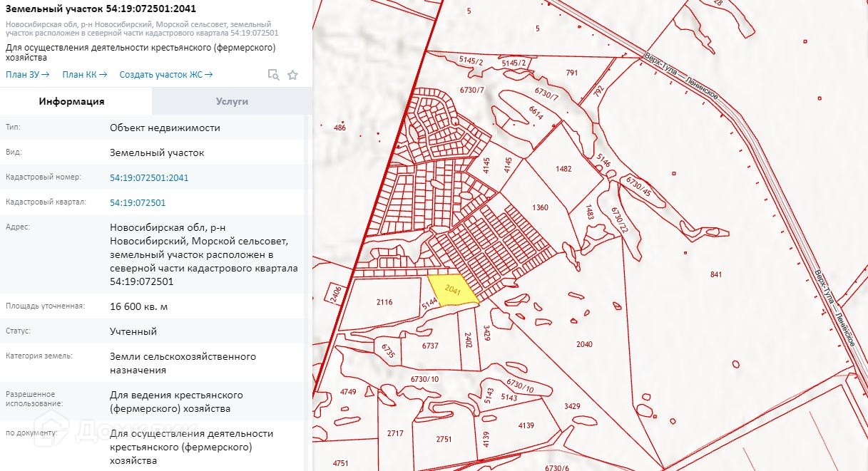Click Создать участок ЖС link
This screenshot has height=471, width=868.
pos(165,74)
